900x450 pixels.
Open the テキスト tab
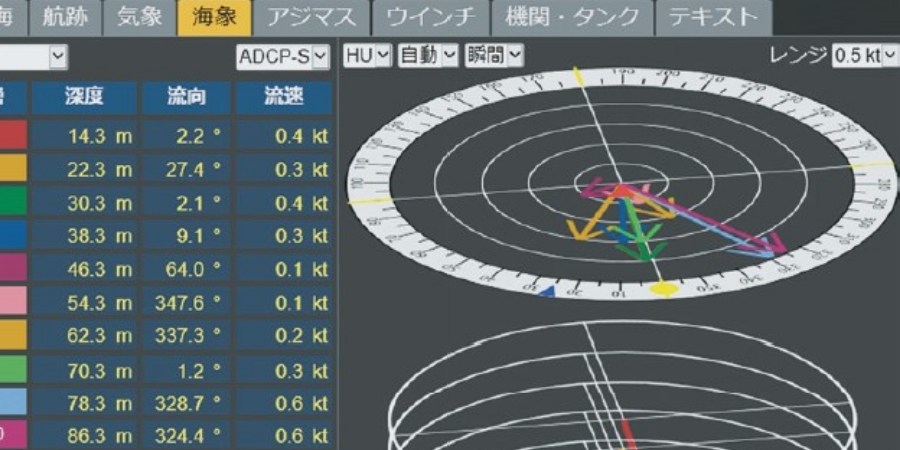pos(713,17)
